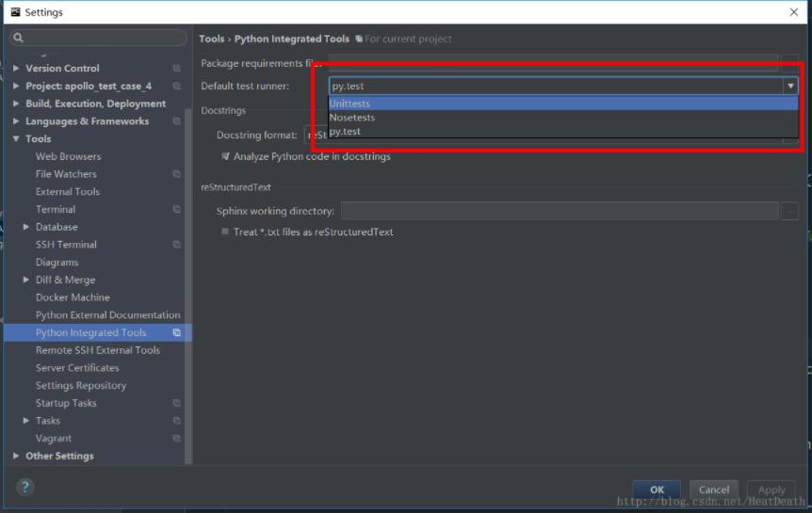Click the search magnifier icon in settings
The height and width of the screenshot is (513, 812).
pos(18,38)
